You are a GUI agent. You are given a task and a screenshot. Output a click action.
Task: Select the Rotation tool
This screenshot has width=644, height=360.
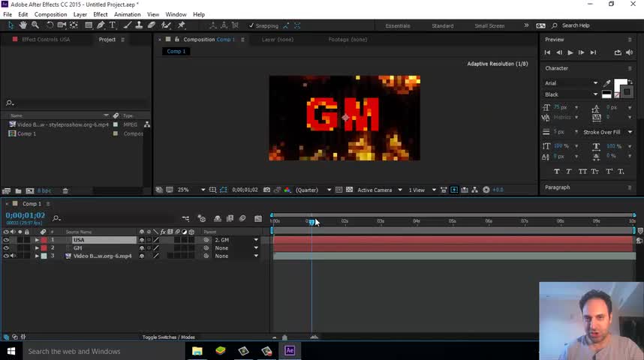(50, 25)
